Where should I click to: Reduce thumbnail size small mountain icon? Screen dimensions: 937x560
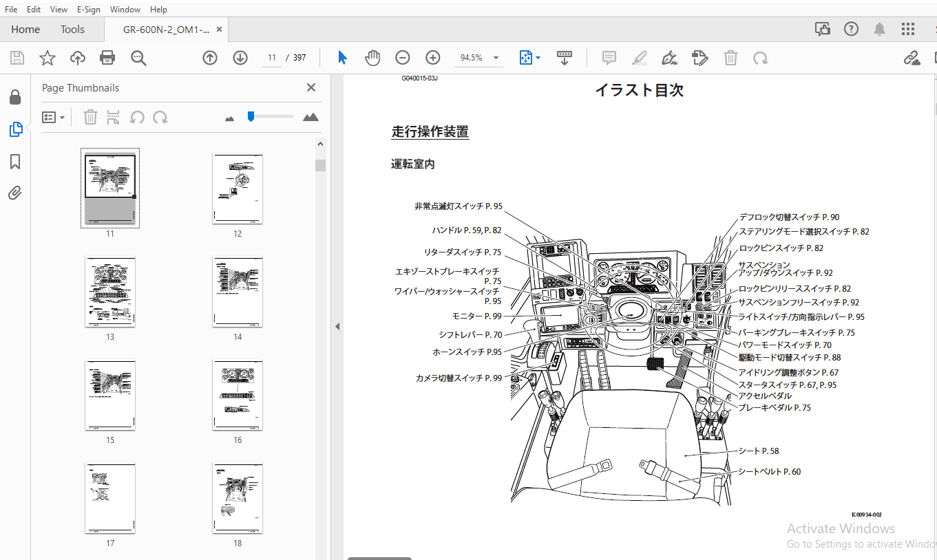pos(230,118)
